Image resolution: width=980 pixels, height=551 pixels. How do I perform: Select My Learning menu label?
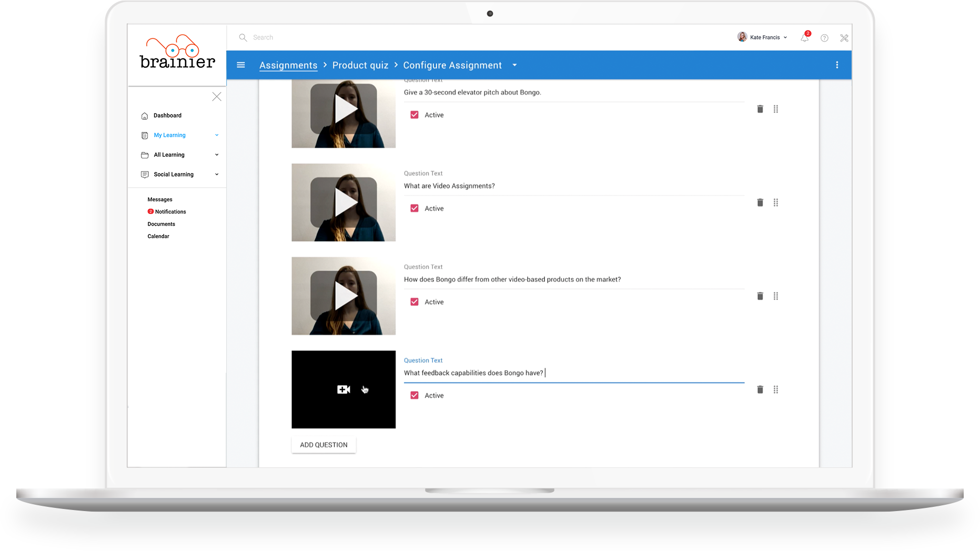pyautogui.click(x=169, y=135)
